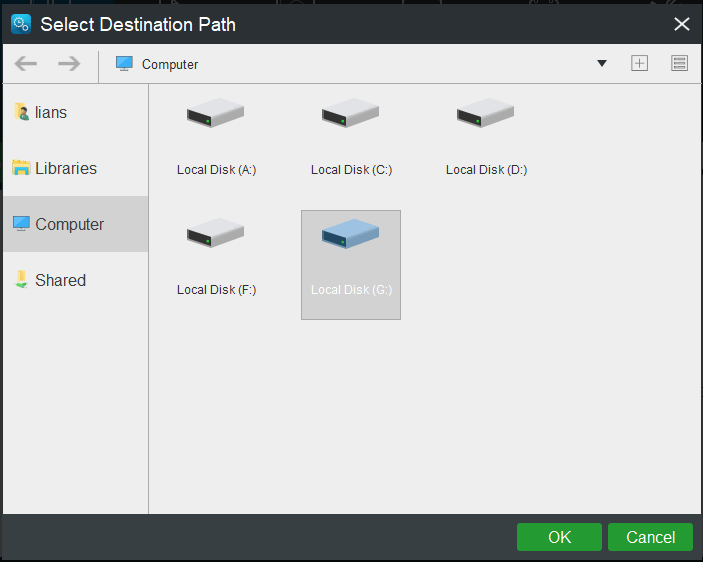Go back with the left arrow
The image size is (703, 562).
(x=26, y=64)
